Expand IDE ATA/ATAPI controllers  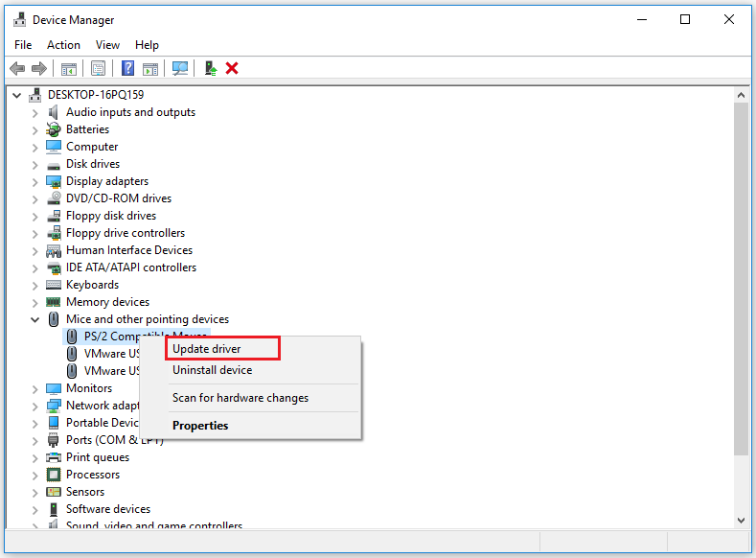click(34, 268)
